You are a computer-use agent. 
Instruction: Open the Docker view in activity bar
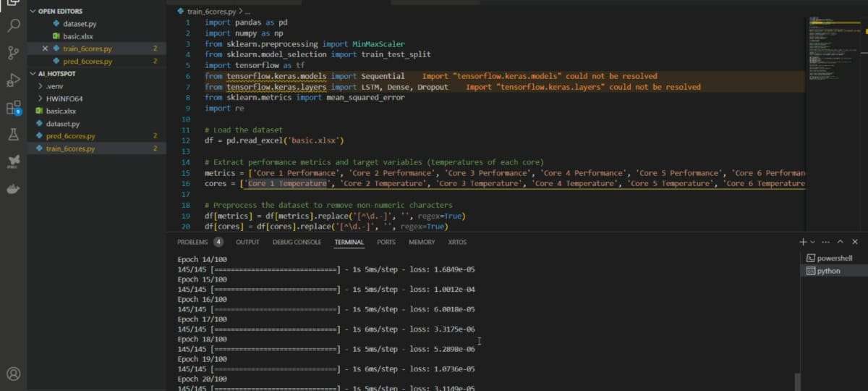click(13, 188)
